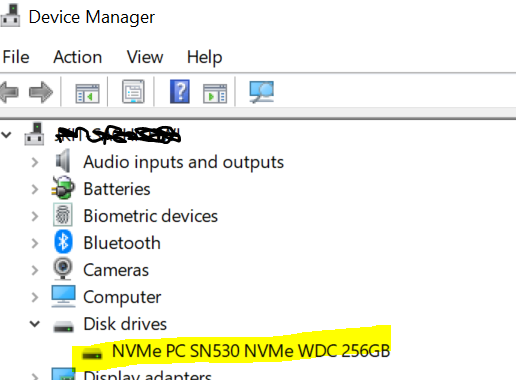Viewport: 516px width, 380px height.
Task: Open the Action menu
Action: point(78,57)
